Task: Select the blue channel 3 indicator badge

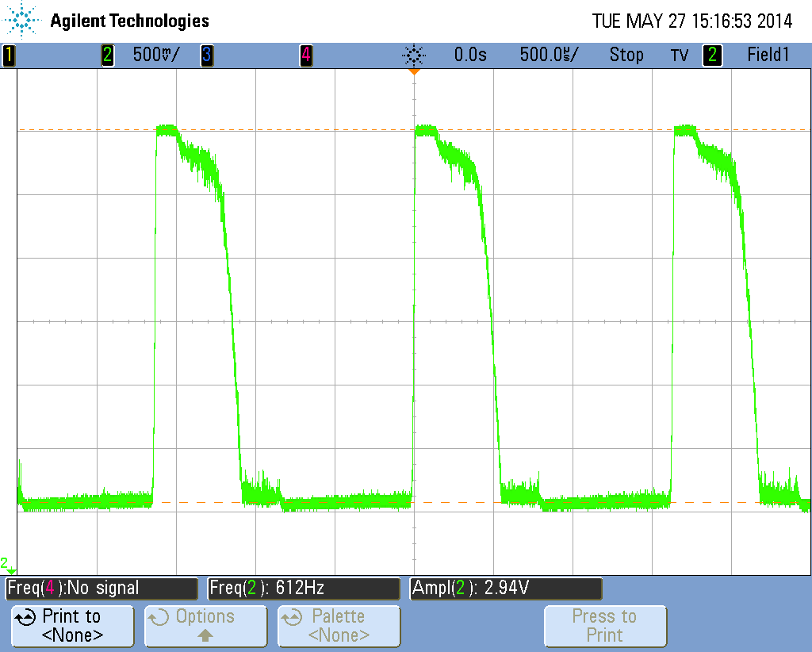Action: point(206,55)
